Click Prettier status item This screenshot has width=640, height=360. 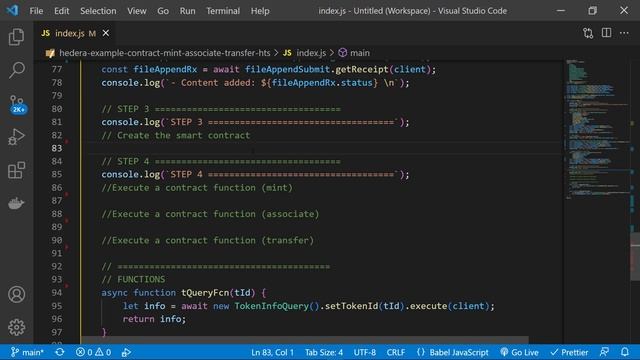(569, 352)
